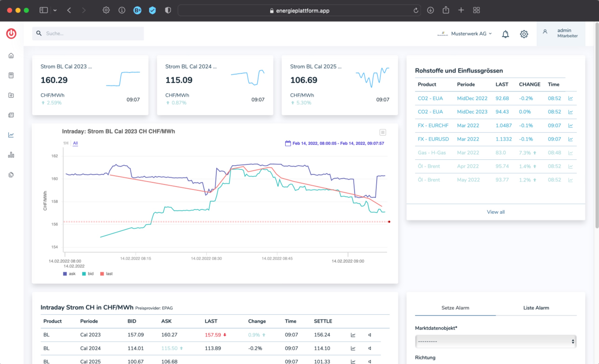Image resolution: width=599 pixels, height=364 pixels.
Task: Click the View all link
Action: point(496,212)
